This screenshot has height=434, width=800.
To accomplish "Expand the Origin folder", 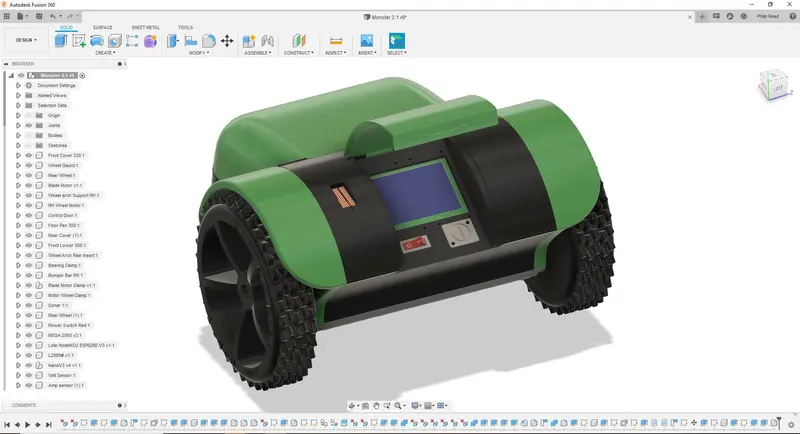I will click(x=18, y=115).
